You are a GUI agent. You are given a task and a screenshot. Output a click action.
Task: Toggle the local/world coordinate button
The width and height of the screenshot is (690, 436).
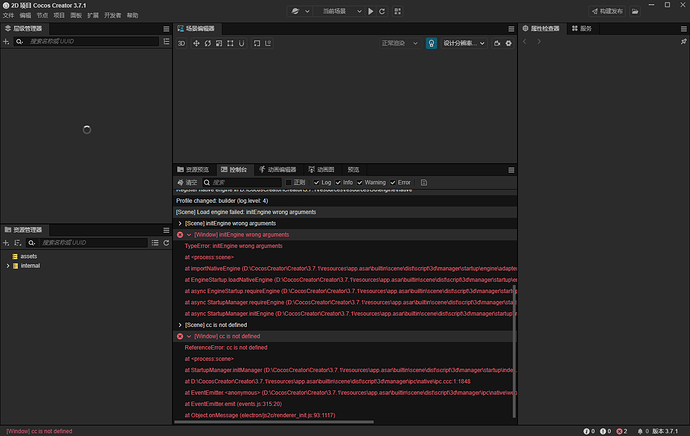[268, 43]
